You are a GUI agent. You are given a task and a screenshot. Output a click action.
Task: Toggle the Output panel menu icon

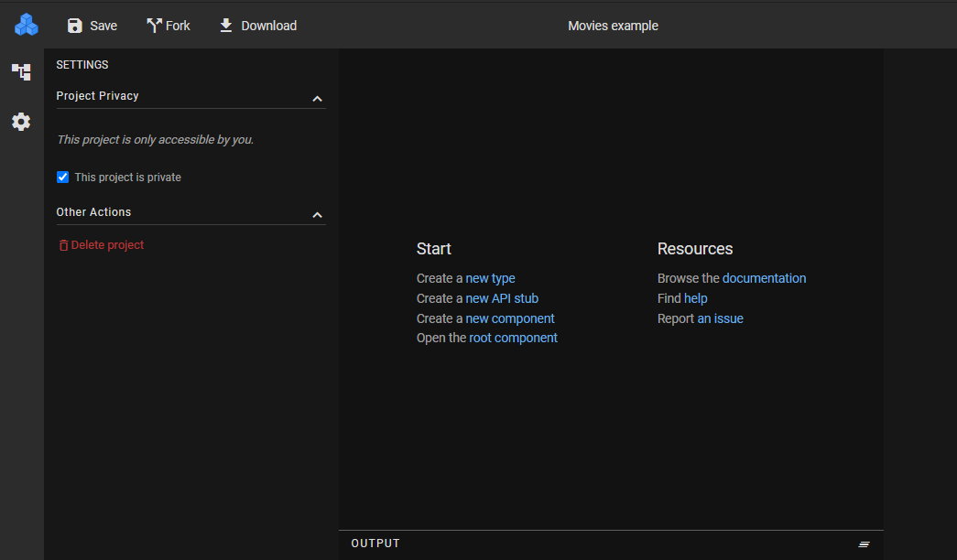[x=864, y=544]
